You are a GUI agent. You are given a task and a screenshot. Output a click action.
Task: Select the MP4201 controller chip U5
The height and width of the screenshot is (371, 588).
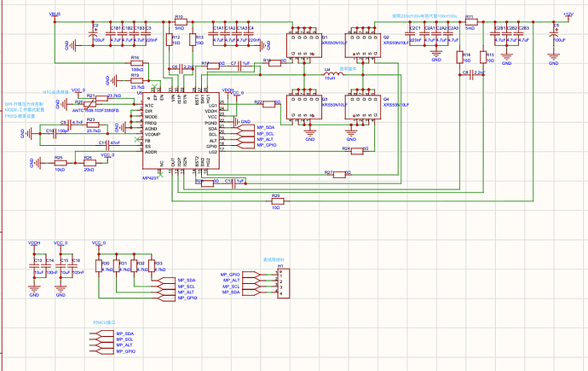tap(181, 131)
